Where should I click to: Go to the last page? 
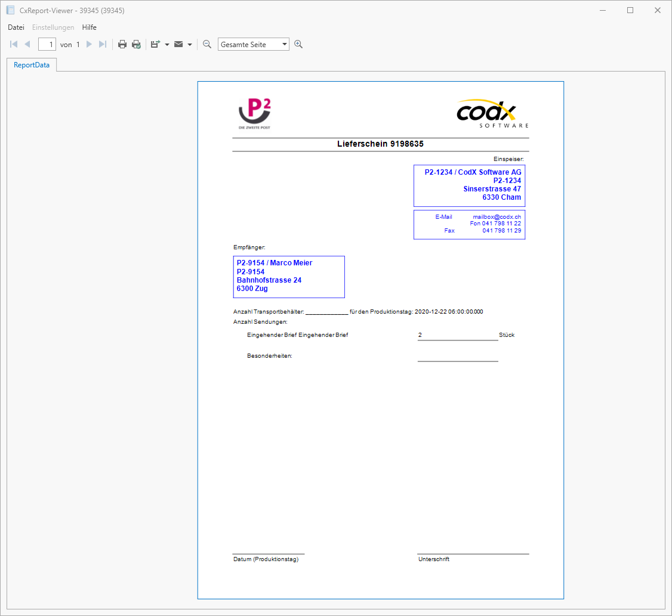[x=102, y=44]
